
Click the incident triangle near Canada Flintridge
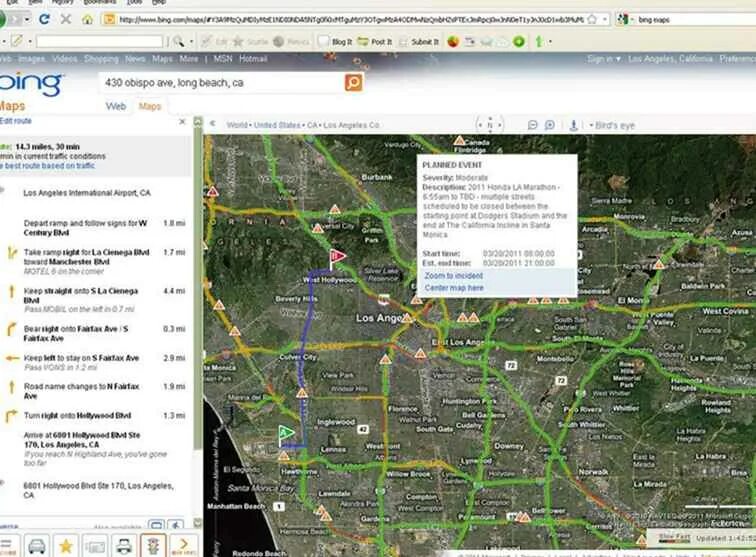pyautogui.click(x=459, y=141)
